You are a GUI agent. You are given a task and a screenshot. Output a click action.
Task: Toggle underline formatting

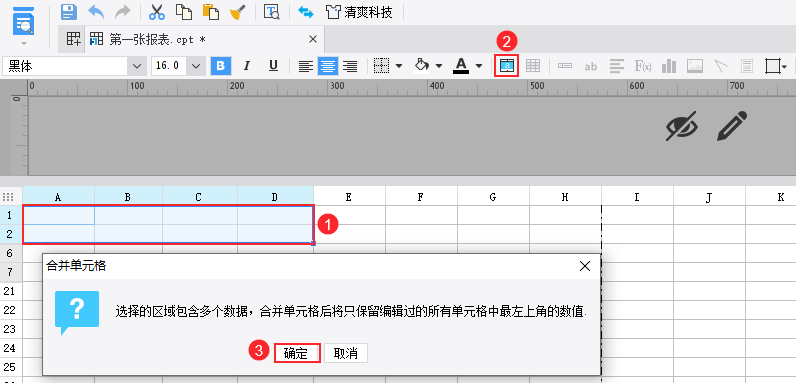coord(274,66)
